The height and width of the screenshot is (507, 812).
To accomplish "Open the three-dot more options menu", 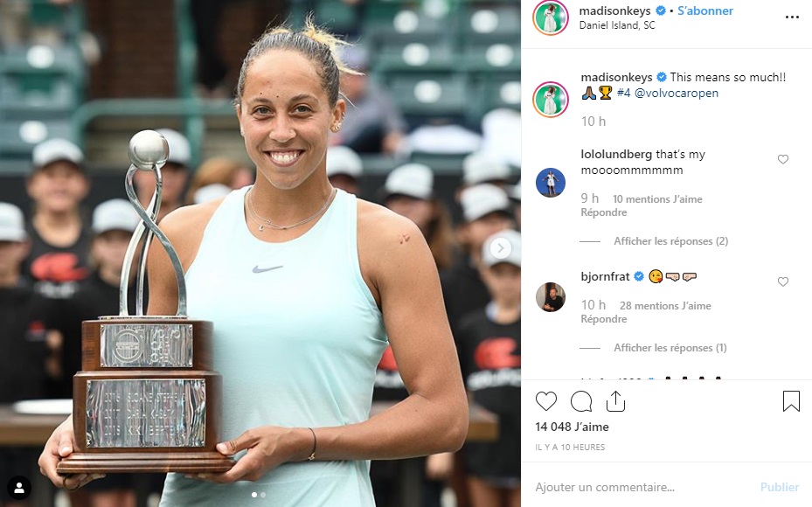I will pyautogui.click(x=792, y=17).
